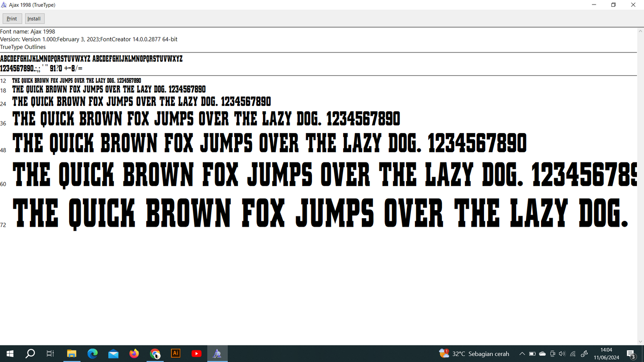This screenshot has width=644, height=362.
Task: Click the Install font button
Action: (x=34, y=19)
